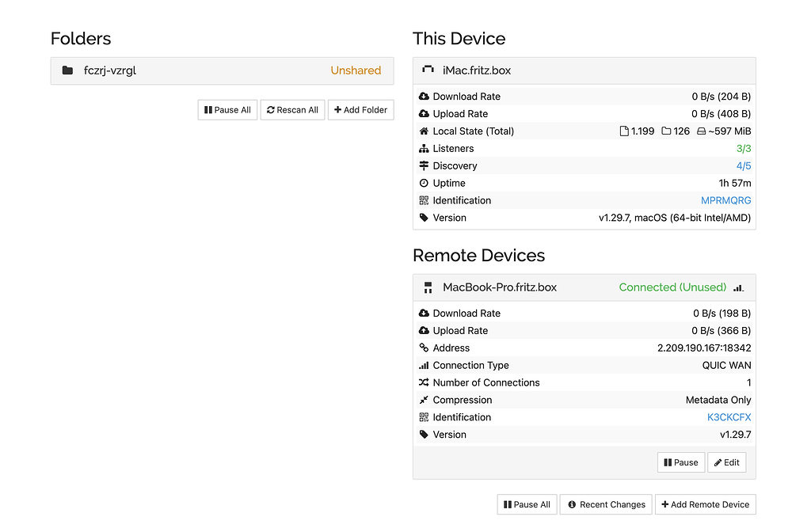
Task: Pause the MacBook-Pro remote device
Action: (x=680, y=462)
